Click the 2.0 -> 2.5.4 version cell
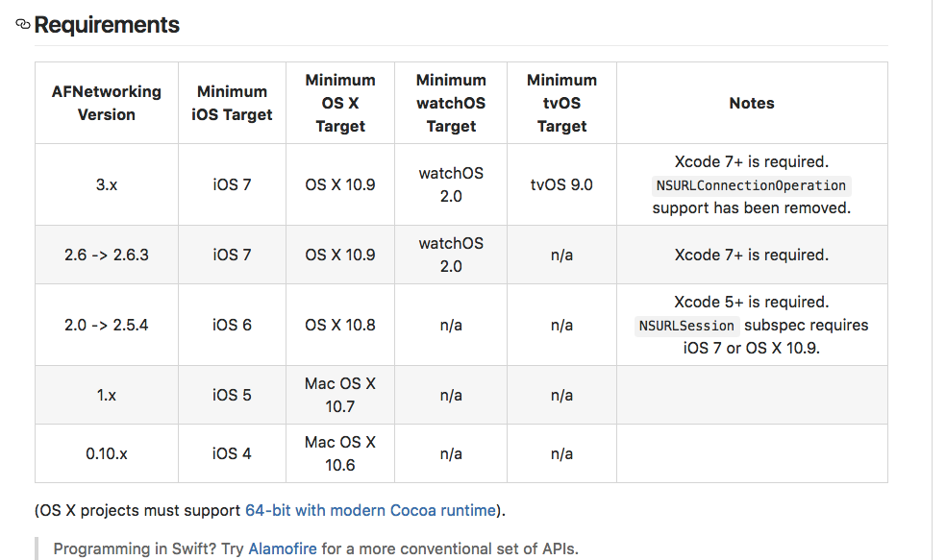The width and height of the screenshot is (946, 560). click(107, 325)
